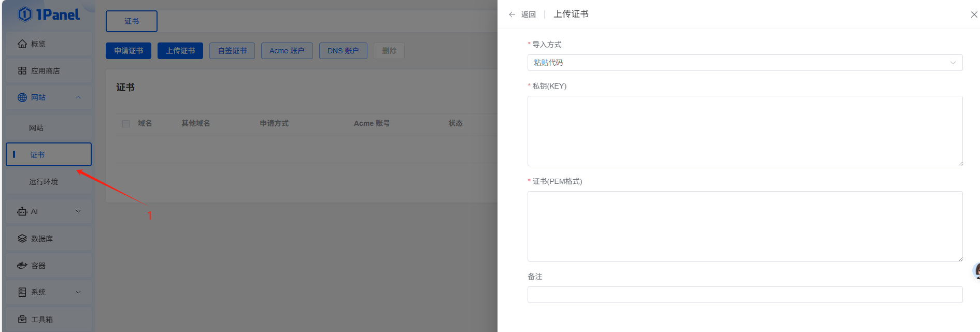Click the app store grid icon

click(22, 71)
